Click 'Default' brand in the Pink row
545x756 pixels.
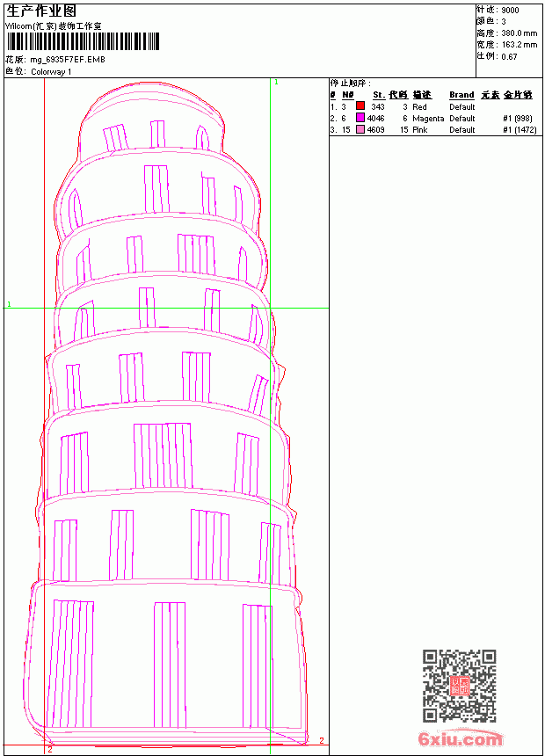point(462,130)
